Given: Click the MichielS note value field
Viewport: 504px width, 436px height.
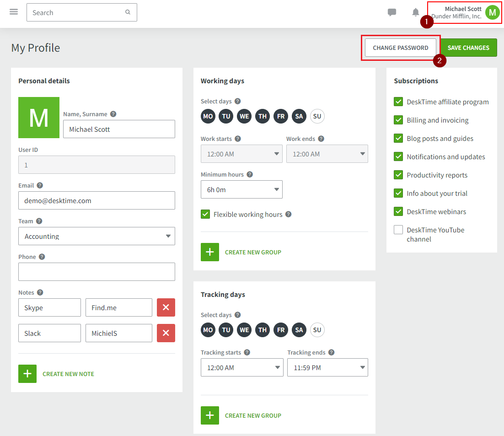Looking at the screenshot, I should coord(119,334).
